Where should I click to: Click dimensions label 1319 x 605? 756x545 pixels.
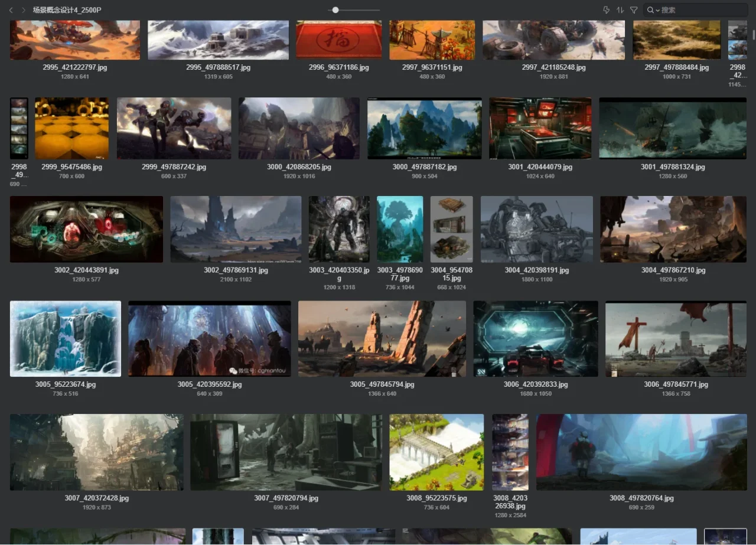coord(218,77)
